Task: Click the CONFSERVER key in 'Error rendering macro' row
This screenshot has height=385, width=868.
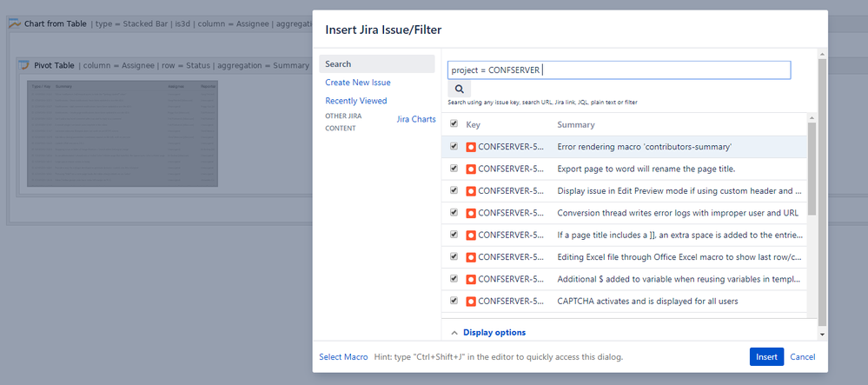Action: 512,147
